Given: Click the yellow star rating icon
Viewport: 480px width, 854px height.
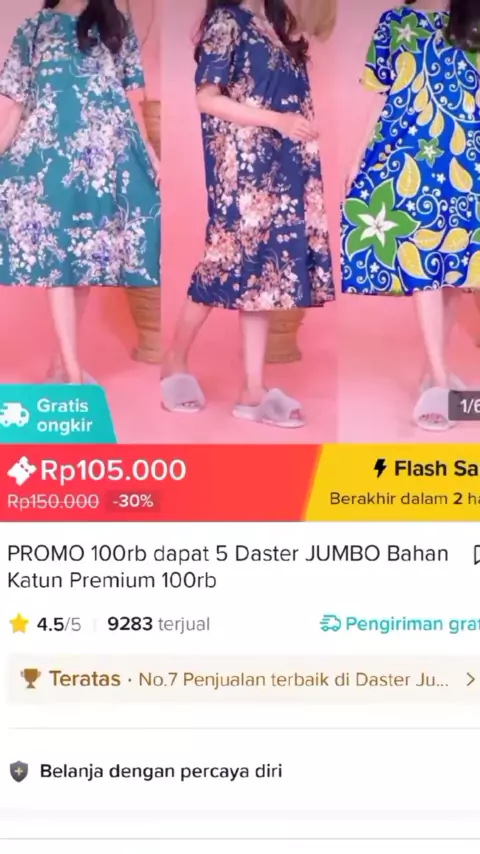Looking at the screenshot, I should pos(19,624).
